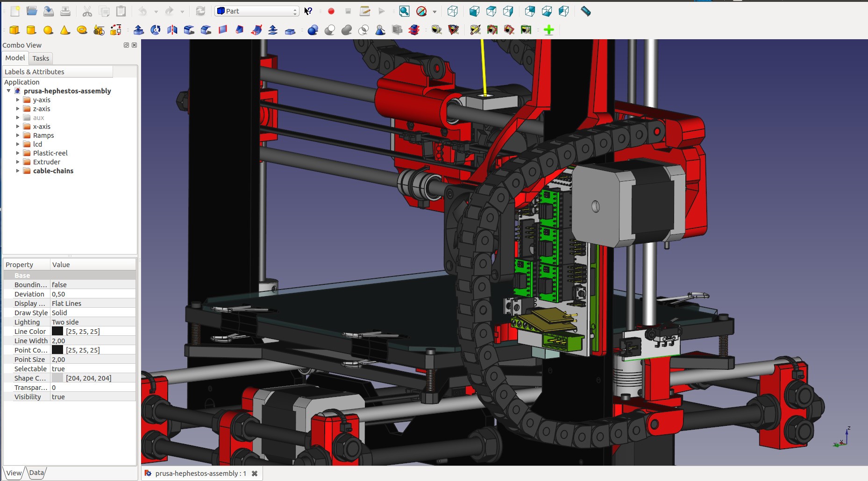868x481 pixels.
Task: Apply the Mirror tool
Action: click(172, 29)
